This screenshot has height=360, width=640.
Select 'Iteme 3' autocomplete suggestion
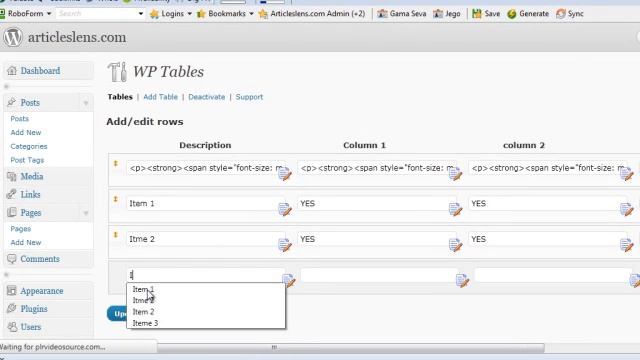point(206,323)
